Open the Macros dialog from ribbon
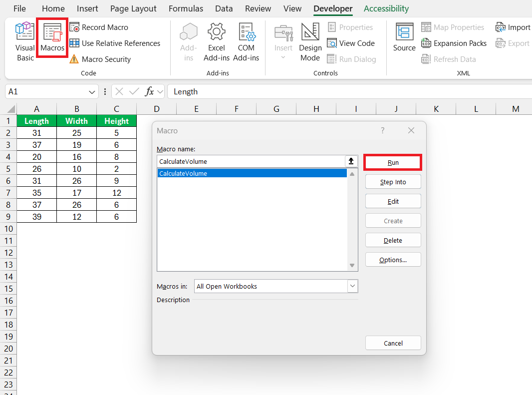The image size is (532, 395). click(52, 37)
